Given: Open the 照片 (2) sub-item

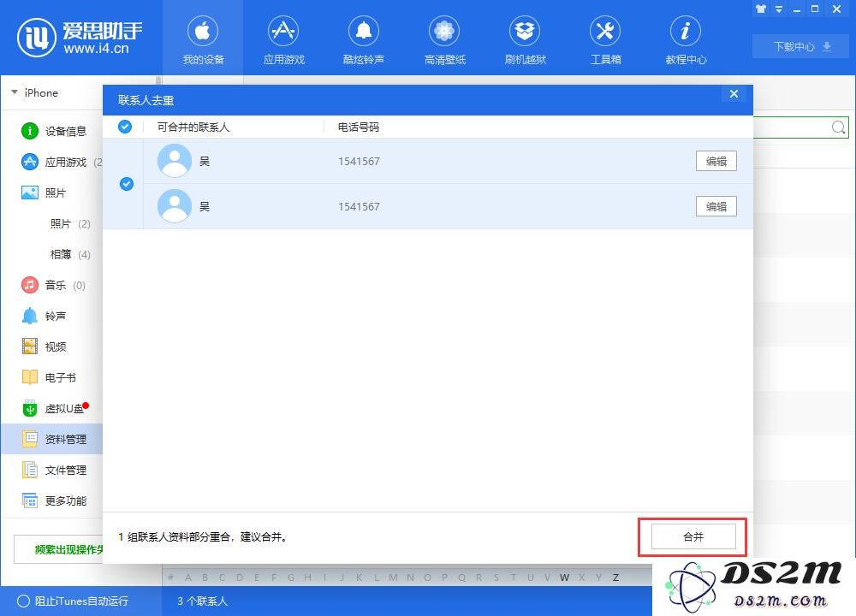Looking at the screenshot, I should tap(70, 223).
